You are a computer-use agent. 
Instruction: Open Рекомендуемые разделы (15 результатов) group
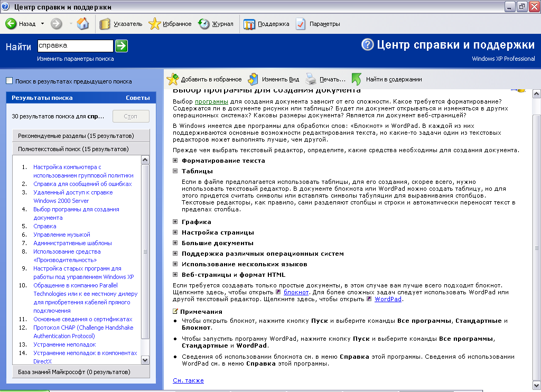coord(81,136)
